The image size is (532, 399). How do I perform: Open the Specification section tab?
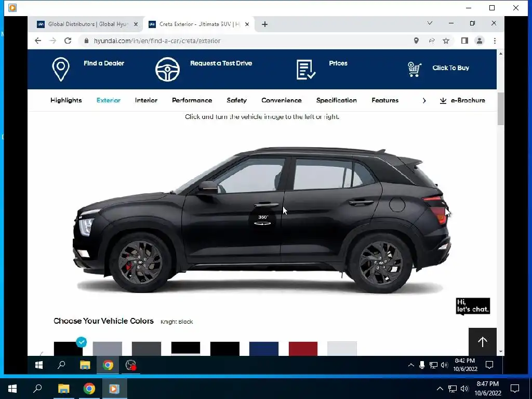click(x=337, y=100)
